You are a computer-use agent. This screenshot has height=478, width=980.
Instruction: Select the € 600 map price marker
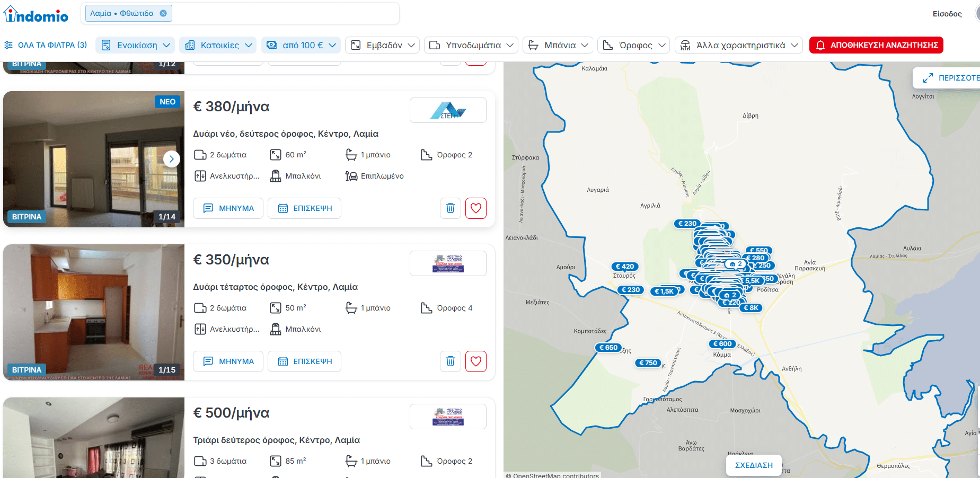(722, 344)
